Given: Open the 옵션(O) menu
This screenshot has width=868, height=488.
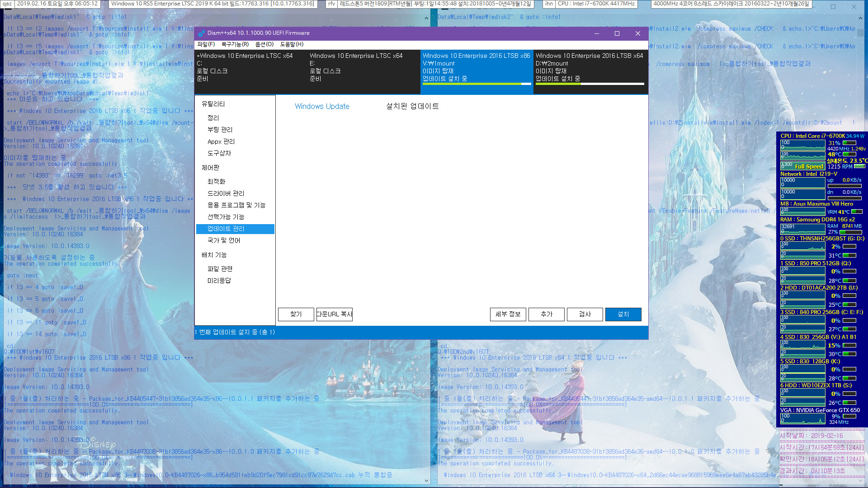Looking at the screenshot, I should pyautogui.click(x=264, y=44).
